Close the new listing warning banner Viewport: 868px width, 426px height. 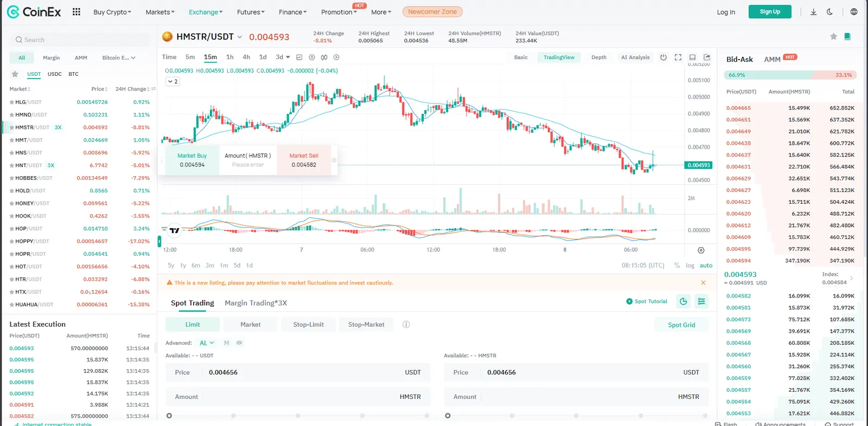[x=703, y=283]
